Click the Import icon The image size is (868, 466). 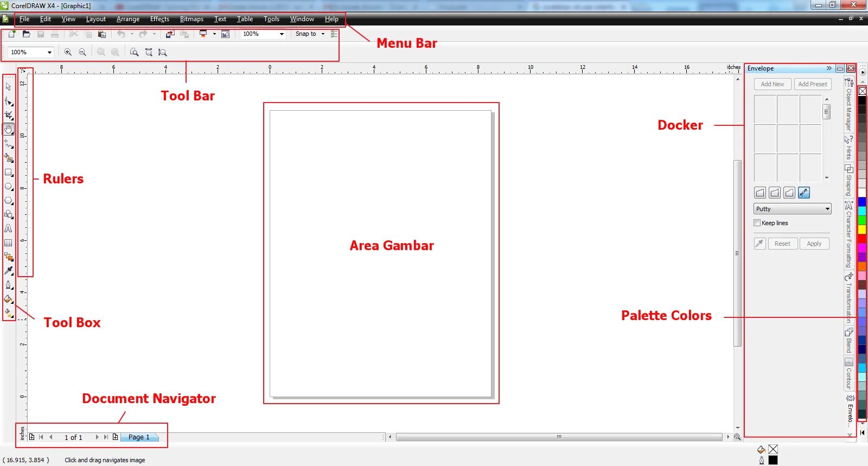170,34
